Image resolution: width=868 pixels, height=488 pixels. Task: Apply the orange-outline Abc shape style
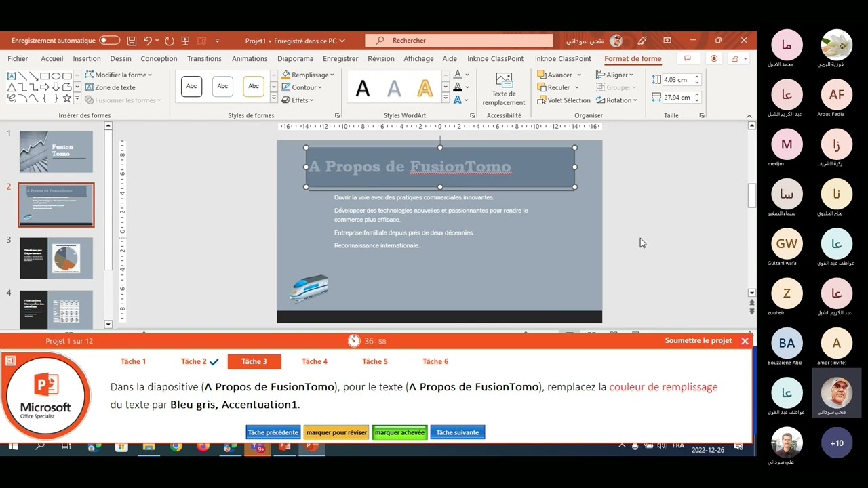tap(254, 87)
